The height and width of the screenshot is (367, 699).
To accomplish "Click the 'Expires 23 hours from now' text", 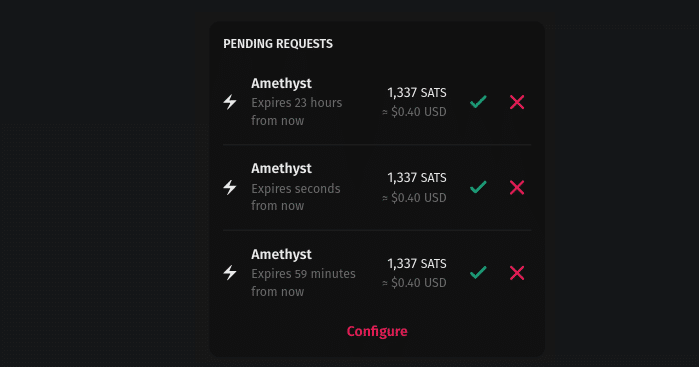I will click(x=296, y=111).
